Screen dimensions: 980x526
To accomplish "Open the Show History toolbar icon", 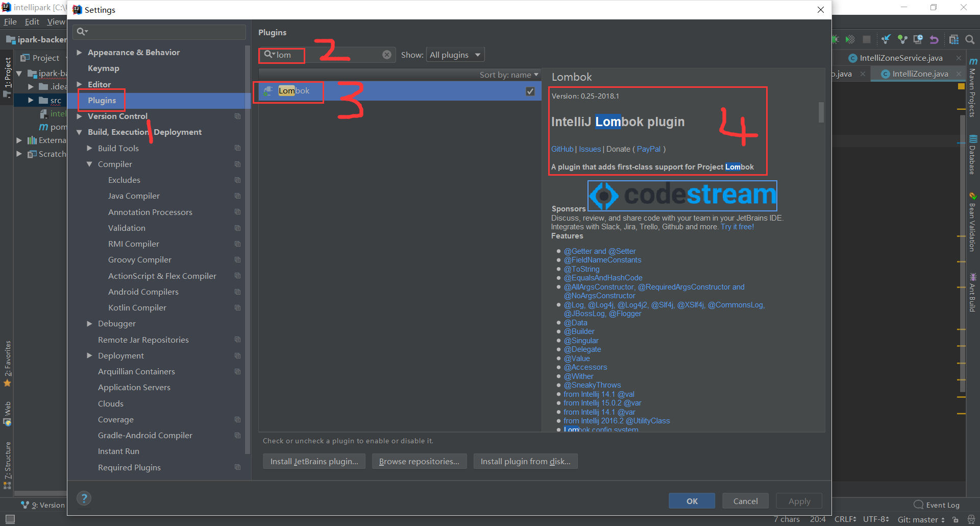I will 918,39.
